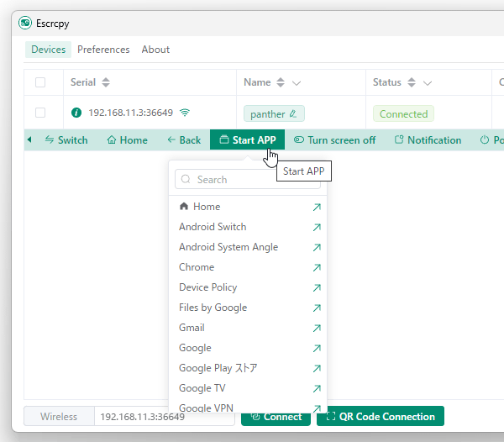Sort devices by Status arrows
The image size is (504, 442).
412,82
